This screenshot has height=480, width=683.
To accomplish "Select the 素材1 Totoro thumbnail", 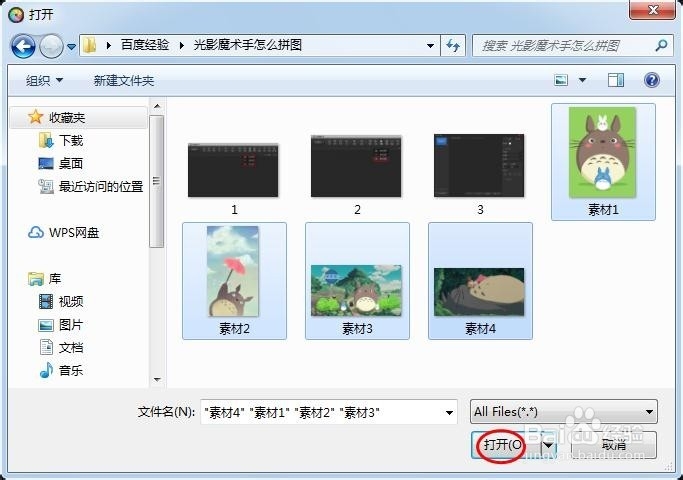I will 603,152.
